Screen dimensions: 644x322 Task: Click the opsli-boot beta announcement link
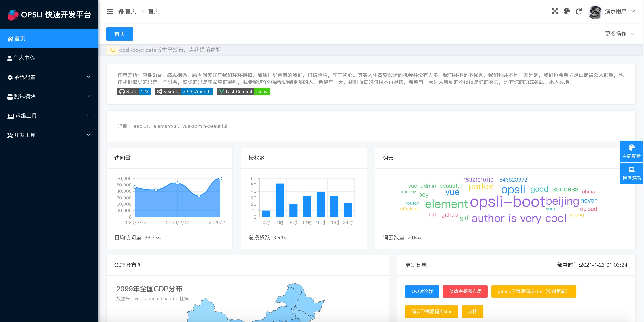(170, 50)
